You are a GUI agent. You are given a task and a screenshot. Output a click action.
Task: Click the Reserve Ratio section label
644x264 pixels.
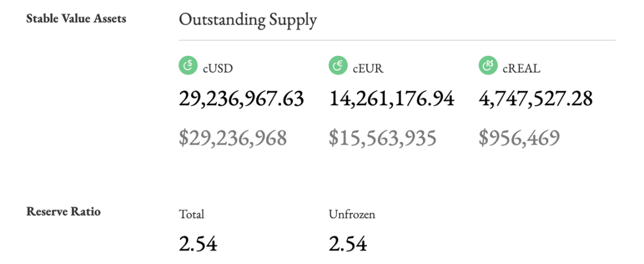(63, 211)
